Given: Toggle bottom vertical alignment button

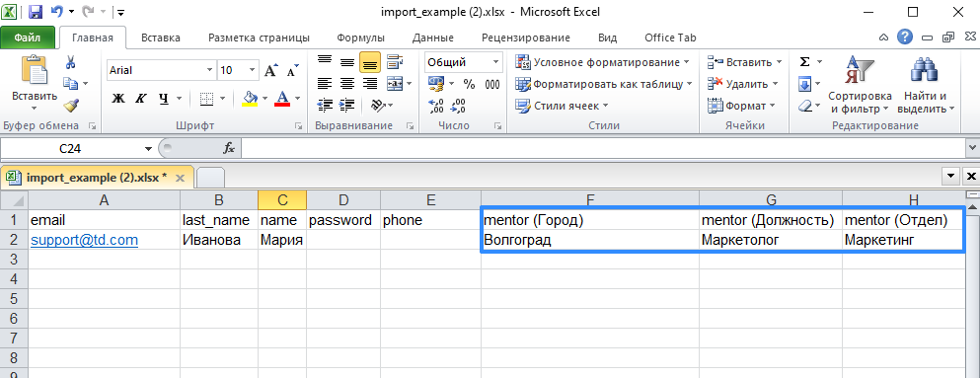Looking at the screenshot, I should point(370,62).
